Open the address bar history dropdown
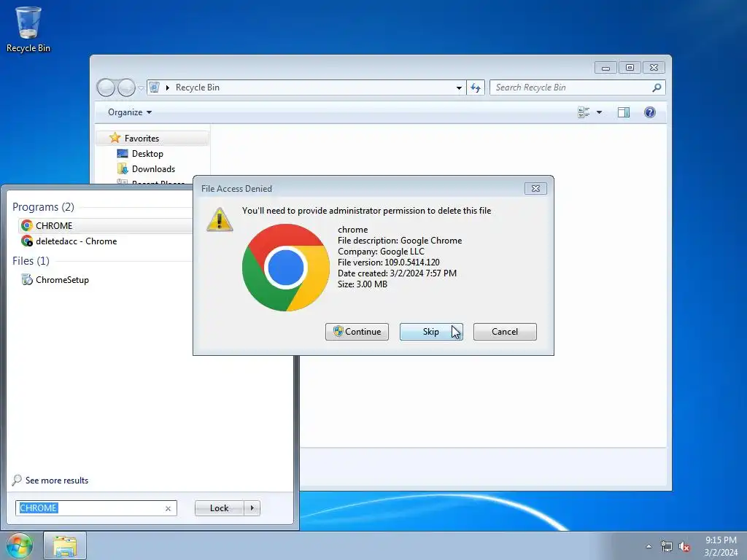This screenshot has width=747, height=560. click(459, 87)
